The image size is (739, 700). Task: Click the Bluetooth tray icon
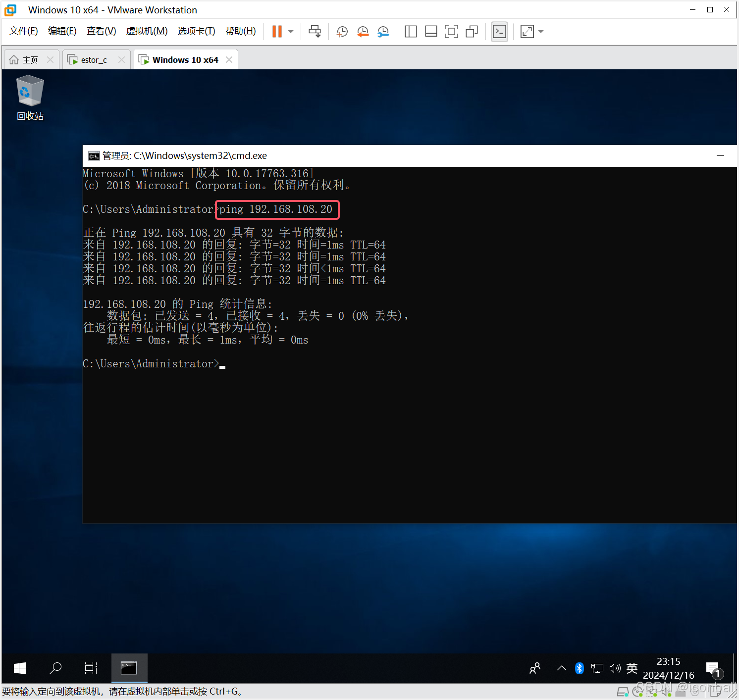click(x=579, y=668)
